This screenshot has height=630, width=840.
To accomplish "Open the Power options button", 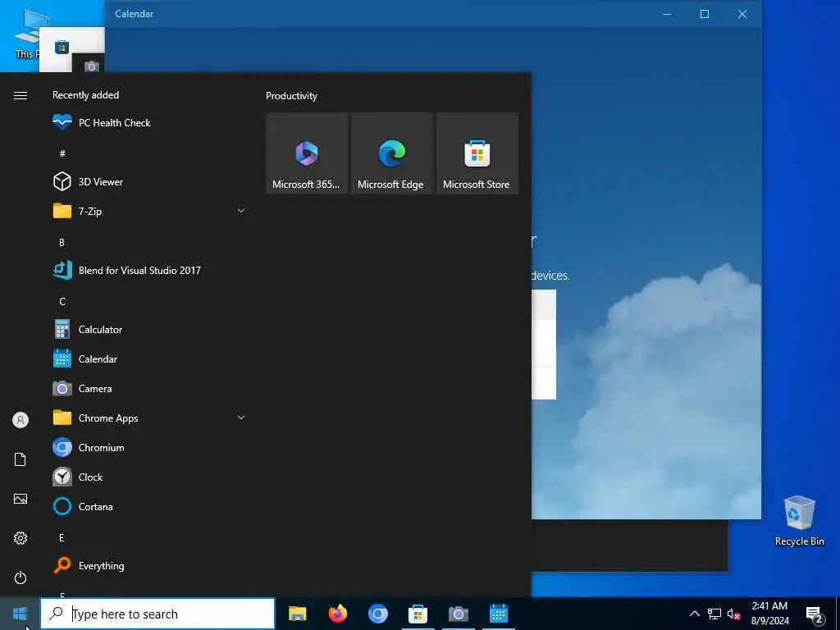I will pyautogui.click(x=21, y=577).
